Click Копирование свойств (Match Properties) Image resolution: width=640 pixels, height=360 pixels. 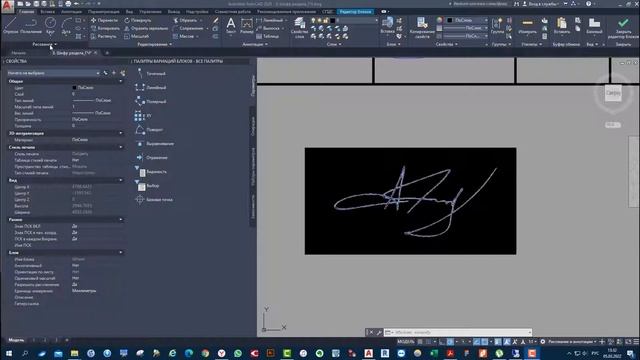(x=422, y=28)
